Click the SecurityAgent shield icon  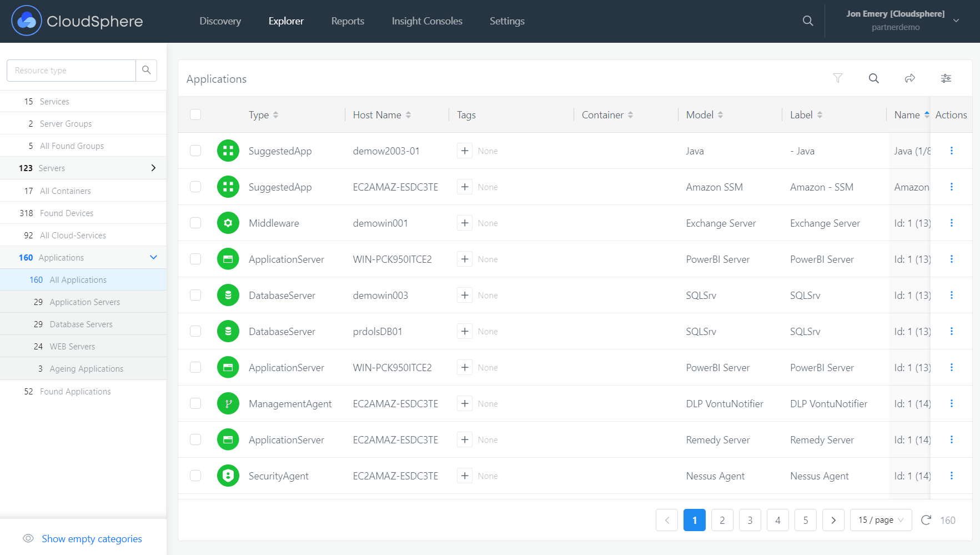(x=228, y=476)
